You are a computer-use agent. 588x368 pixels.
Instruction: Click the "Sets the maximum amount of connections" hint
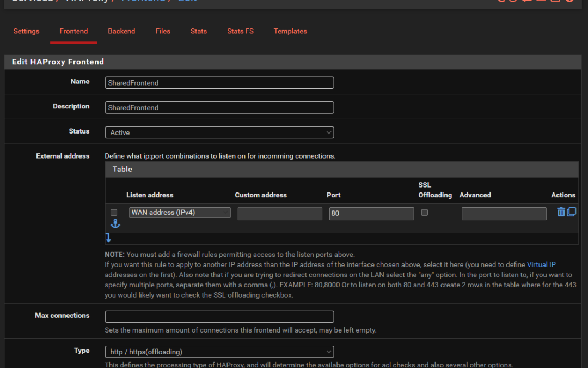pos(241,330)
